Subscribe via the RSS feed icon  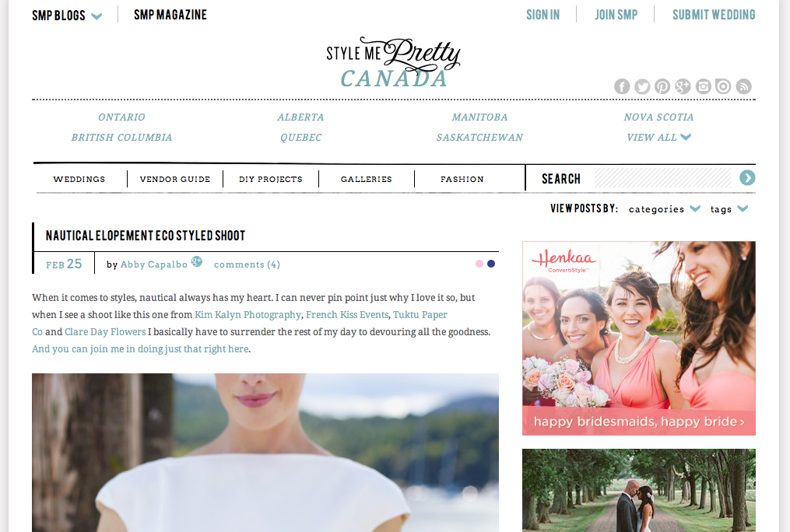coord(743,86)
